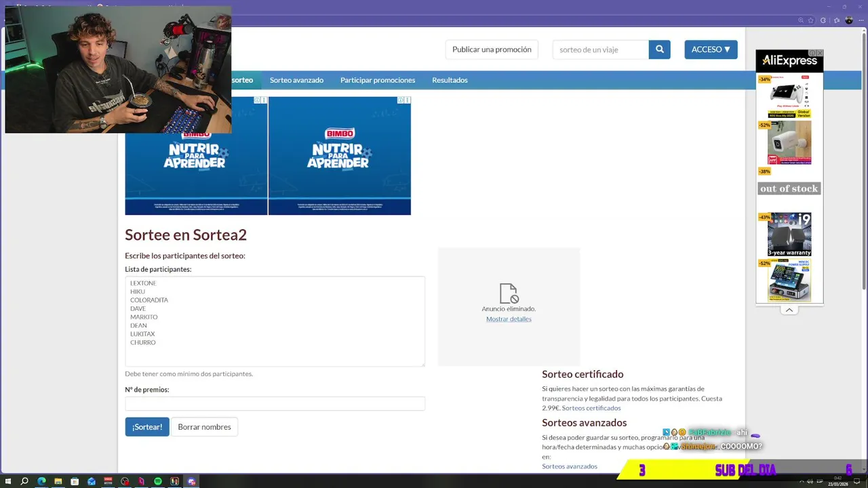Open the -43% i9 mini PC ad item
This screenshot has height=488, width=868.
(789, 235)
